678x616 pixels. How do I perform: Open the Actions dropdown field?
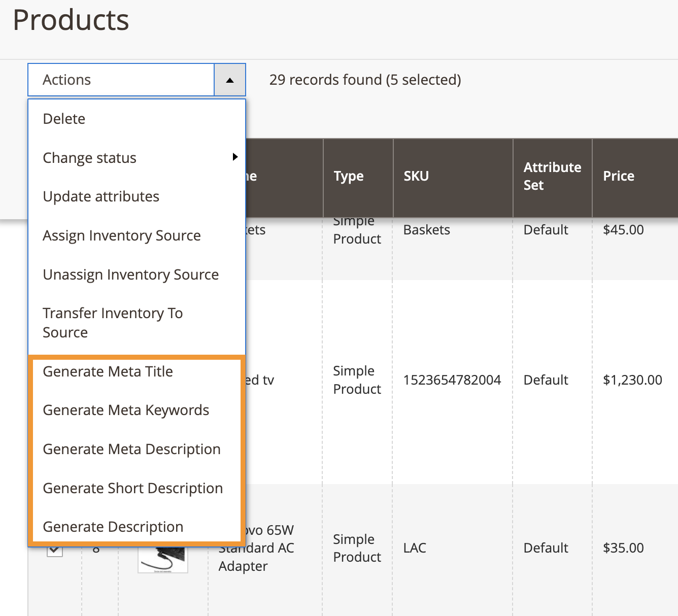click(122, 80)
